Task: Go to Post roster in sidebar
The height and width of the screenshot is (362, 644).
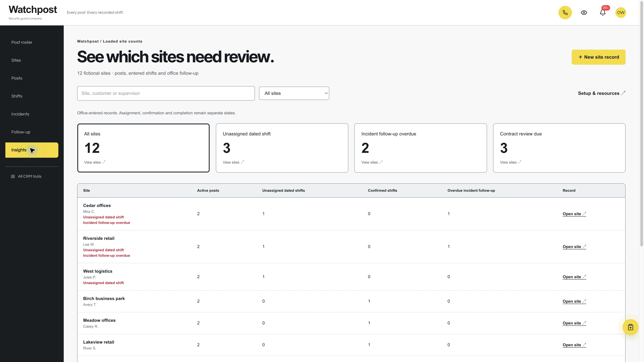Action: [22, 42]
